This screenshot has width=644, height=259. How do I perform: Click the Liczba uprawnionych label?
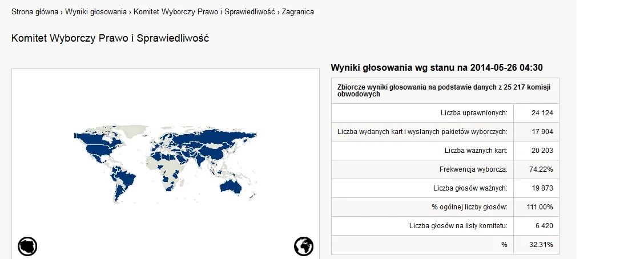click(x=474, y=113)
